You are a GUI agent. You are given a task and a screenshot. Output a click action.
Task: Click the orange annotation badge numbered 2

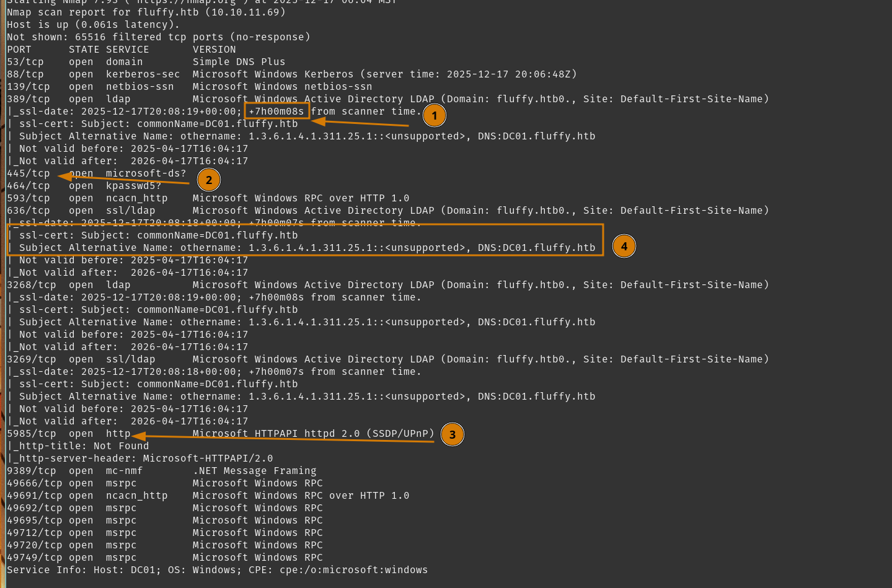tap(209, 180)
